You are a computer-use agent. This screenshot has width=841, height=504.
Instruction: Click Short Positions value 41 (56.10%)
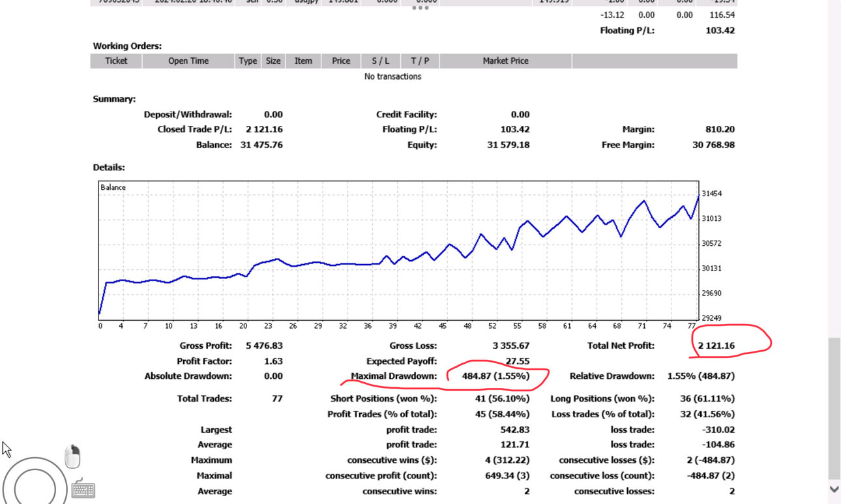click(503, 398)
